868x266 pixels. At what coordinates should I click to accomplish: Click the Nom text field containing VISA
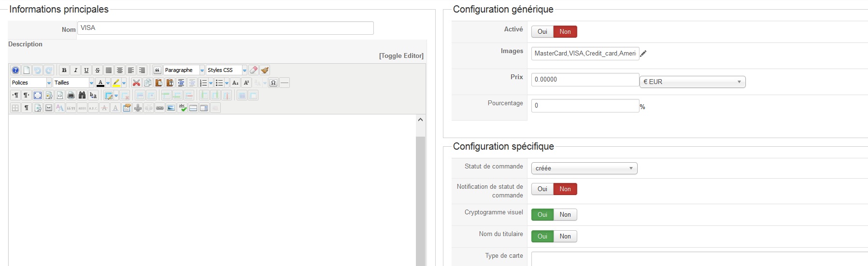pos(225,28)
